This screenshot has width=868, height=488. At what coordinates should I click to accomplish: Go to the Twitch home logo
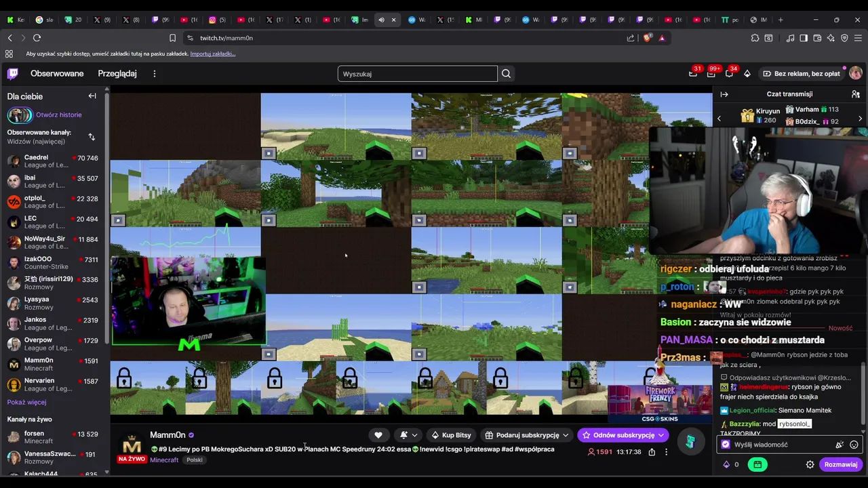(12, 73)
